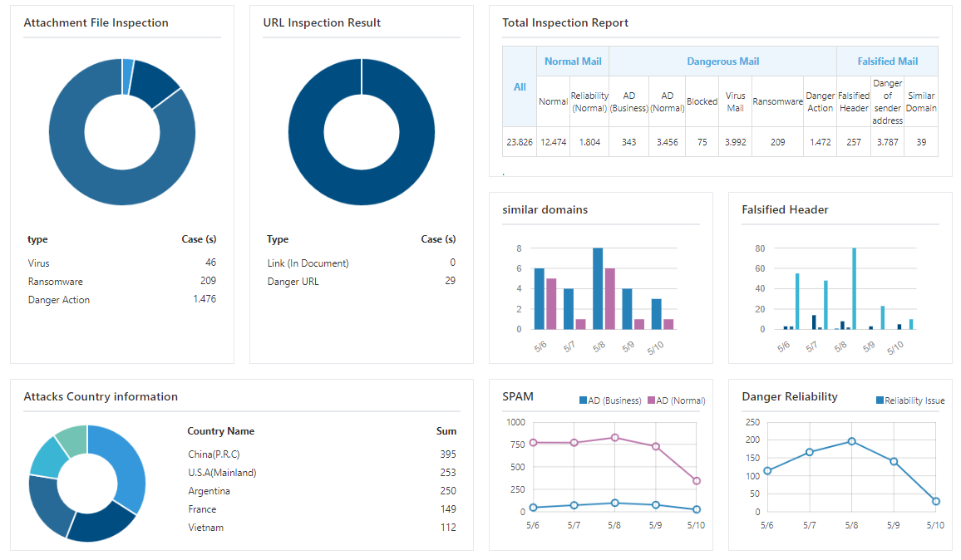Select the All column header in report table
Viewport: 961px width, 560px height.
coord(520,86)
